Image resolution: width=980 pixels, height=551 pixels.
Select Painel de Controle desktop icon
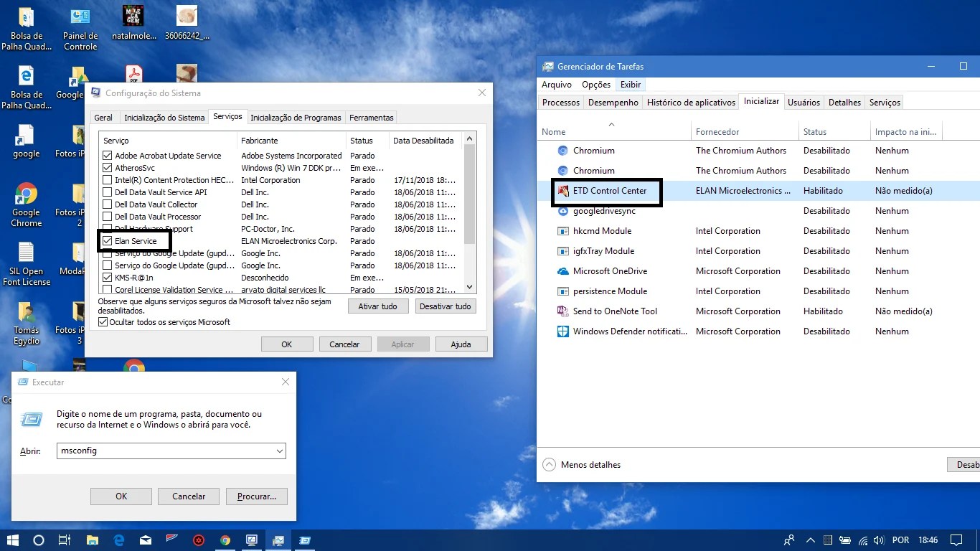[80, 29]
